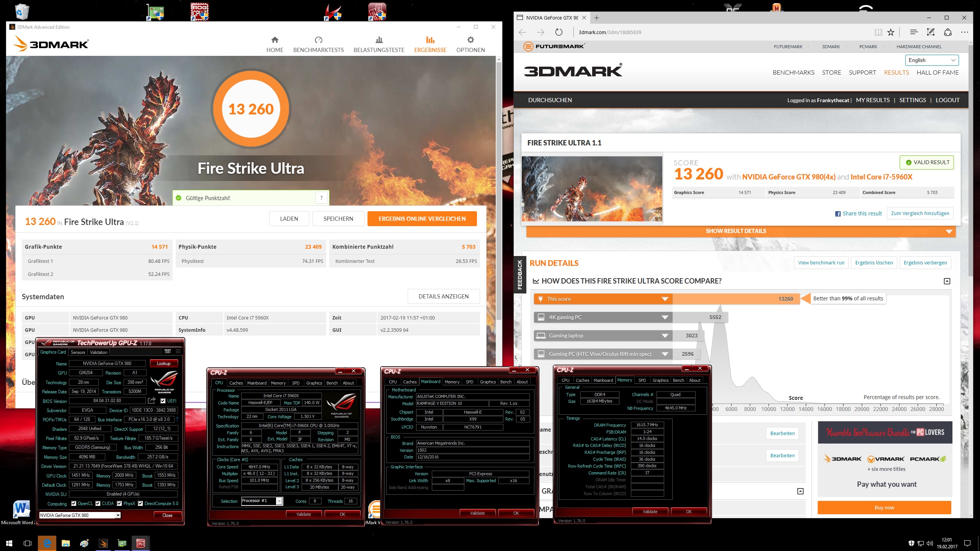Open the Recycle Bin desktop icon
This screenshot has height=551, width=980.
22,11
